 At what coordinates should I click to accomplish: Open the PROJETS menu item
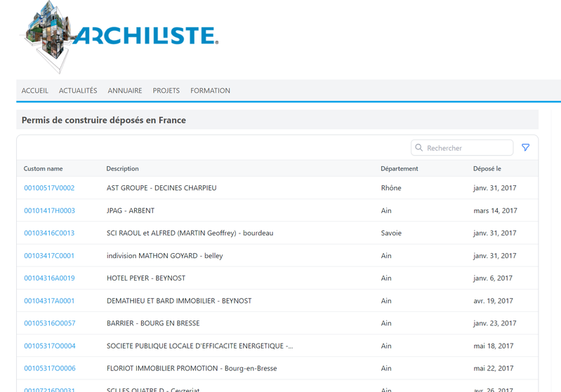166,90
